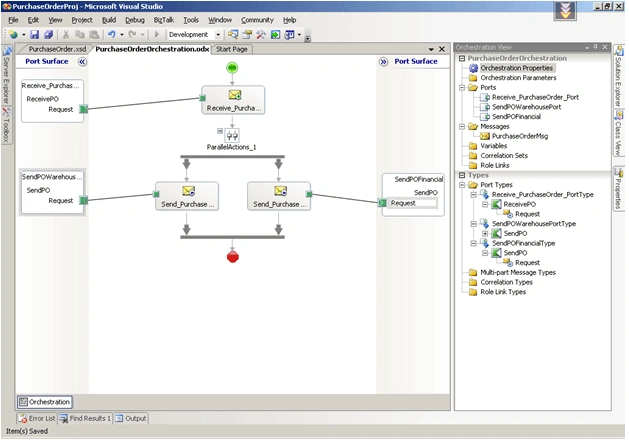Collapse the PurchaseOrderOrchestration section header
The width and height of the screenshot is (629, 440).
462,58
